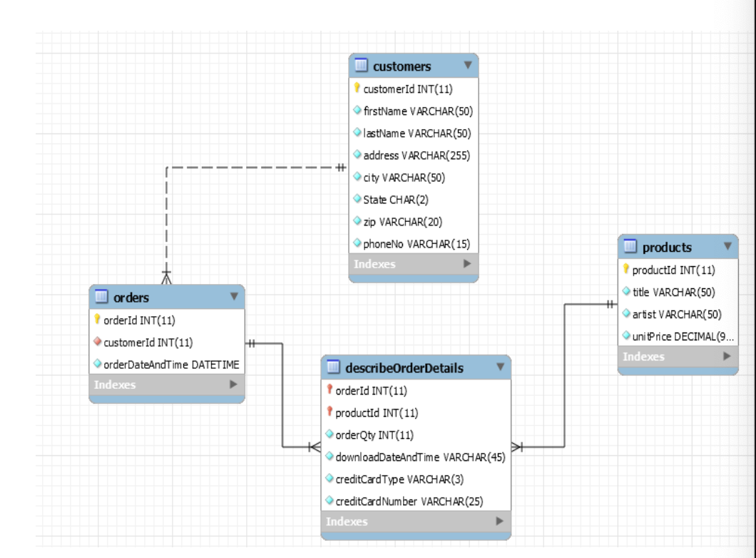Click diamond icon next to downloadDateAndTime column

(330, 456)
